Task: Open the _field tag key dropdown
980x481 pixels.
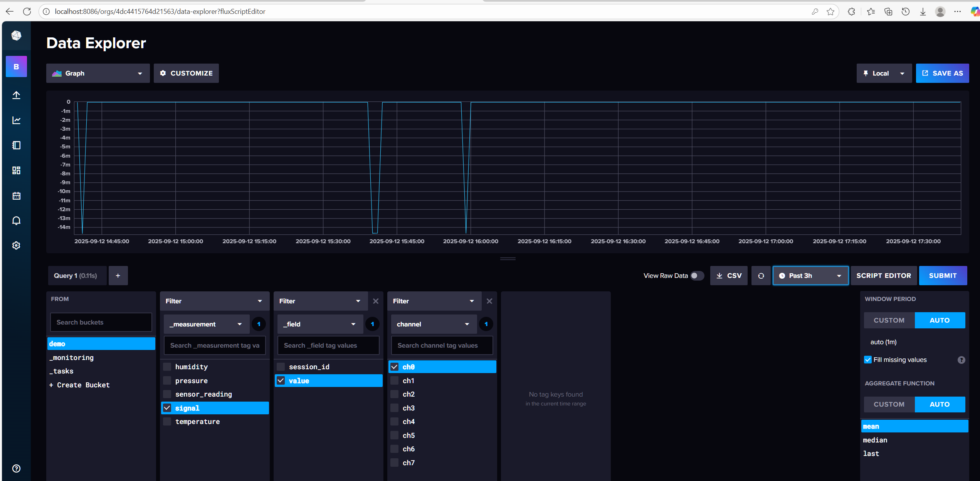Action: (320, 324)
